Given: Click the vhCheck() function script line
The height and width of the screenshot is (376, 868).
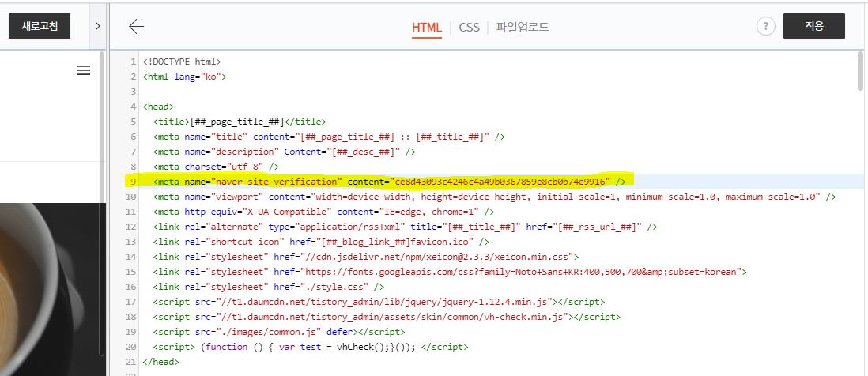Looking at the screenshot, I should click(x=311, y=347).
